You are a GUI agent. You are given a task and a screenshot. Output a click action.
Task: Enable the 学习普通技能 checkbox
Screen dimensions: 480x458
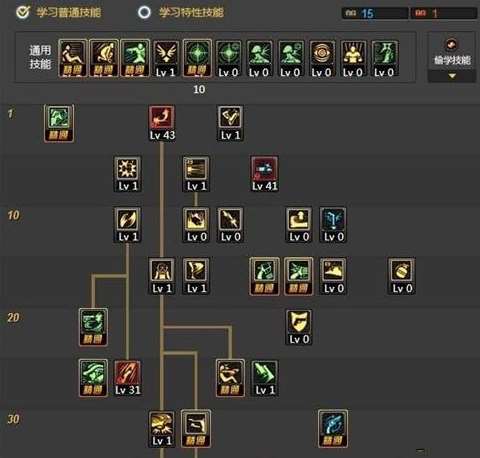(23, 13)
